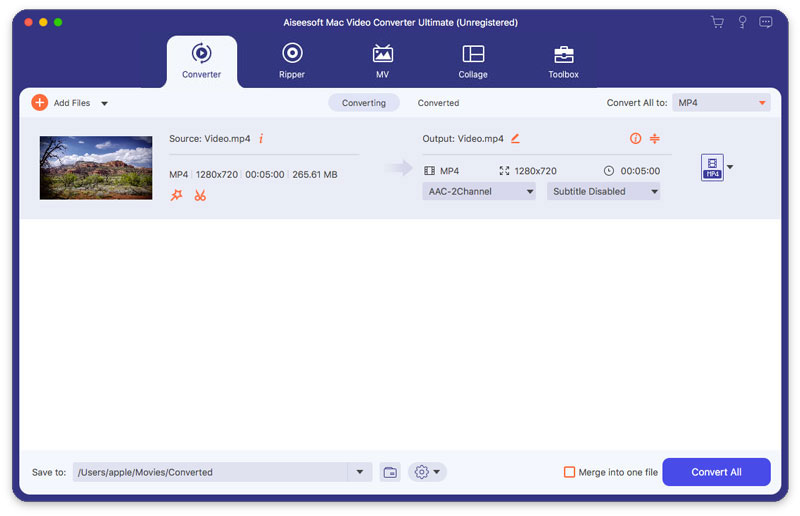
Task: Open the MV tab
Action: [383, 61]
